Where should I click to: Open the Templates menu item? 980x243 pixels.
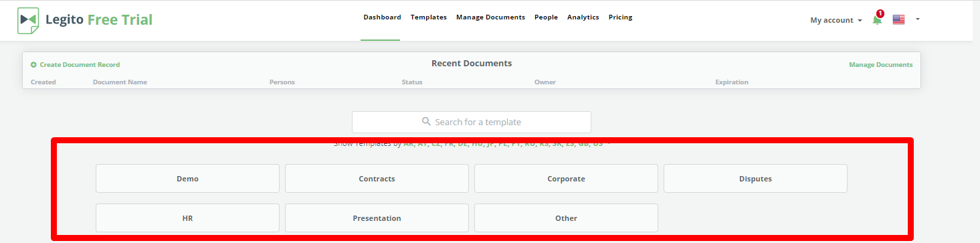click(429, 17)
